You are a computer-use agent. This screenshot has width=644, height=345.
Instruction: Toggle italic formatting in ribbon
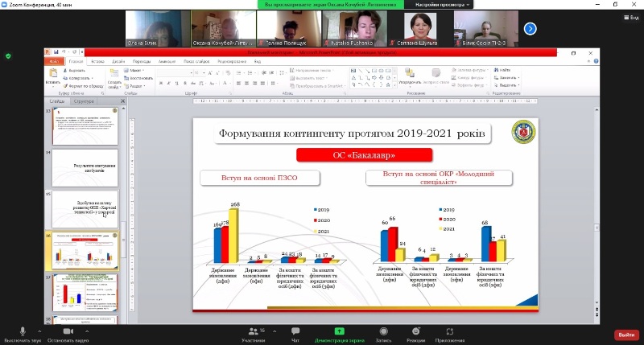[x=168, y=84]
